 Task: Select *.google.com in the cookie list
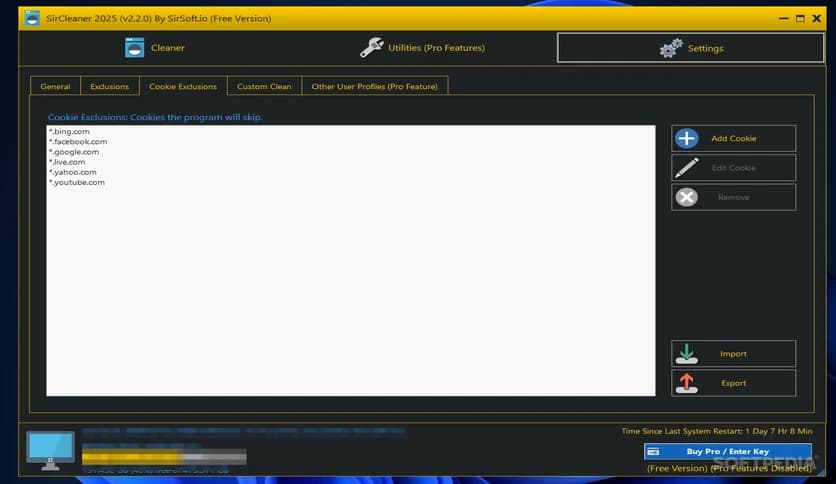(74, 151)
